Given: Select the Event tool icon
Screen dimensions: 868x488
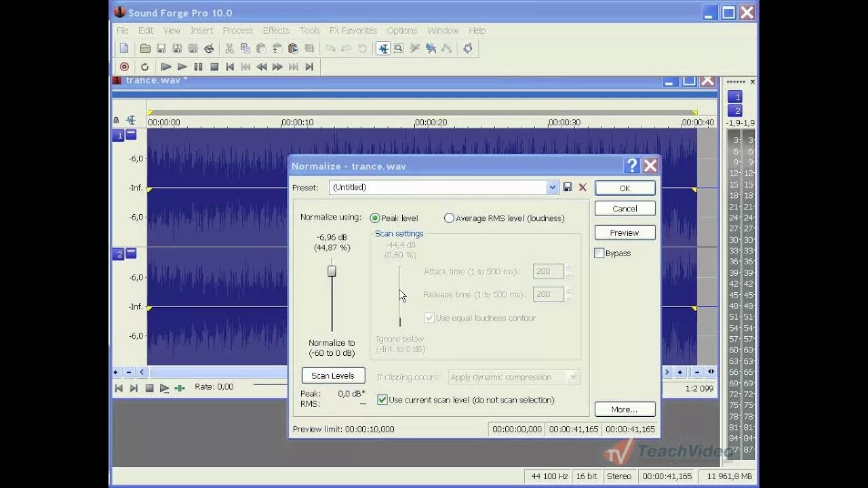Looking at the screenshot, I should click(431, 48).
